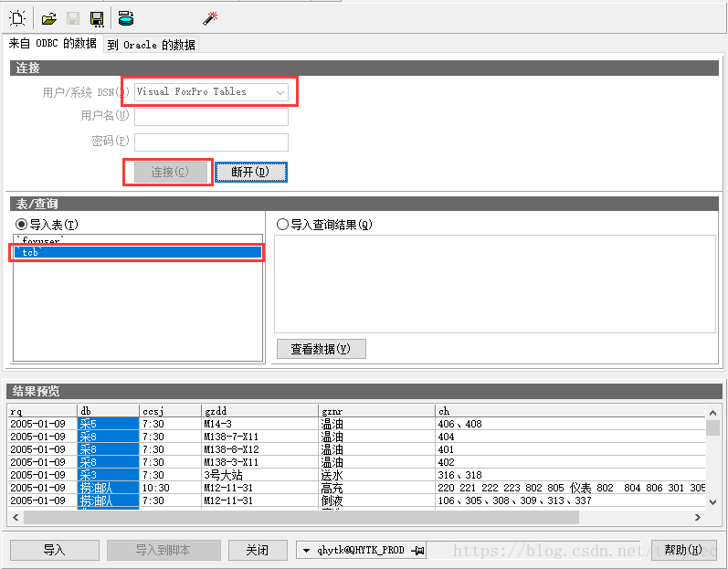Select the 导入表(T) radio button

pyautogui.click(x=47, y=225)
